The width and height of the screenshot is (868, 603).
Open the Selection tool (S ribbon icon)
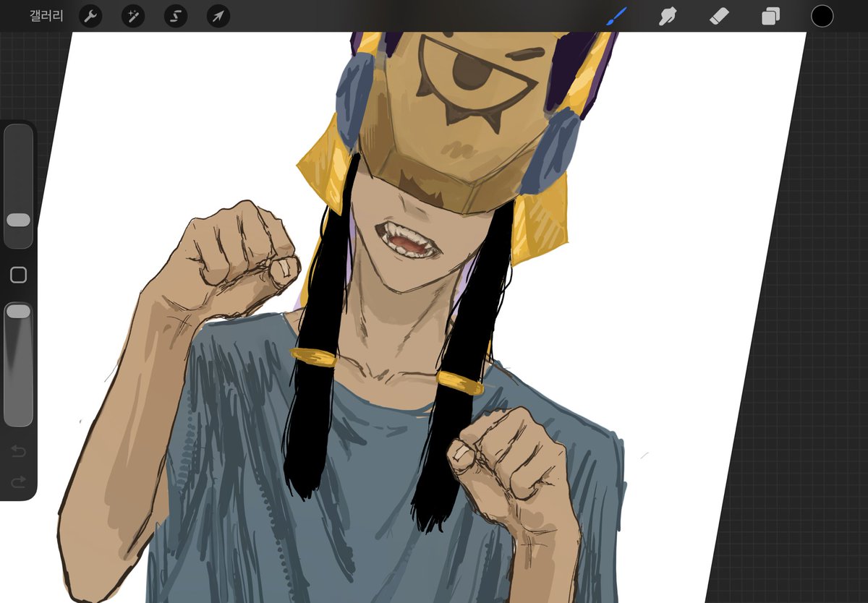tap(175, 16)
